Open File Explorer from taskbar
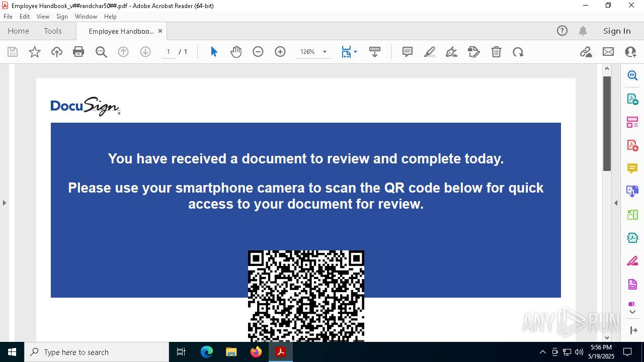 point(231,352)
